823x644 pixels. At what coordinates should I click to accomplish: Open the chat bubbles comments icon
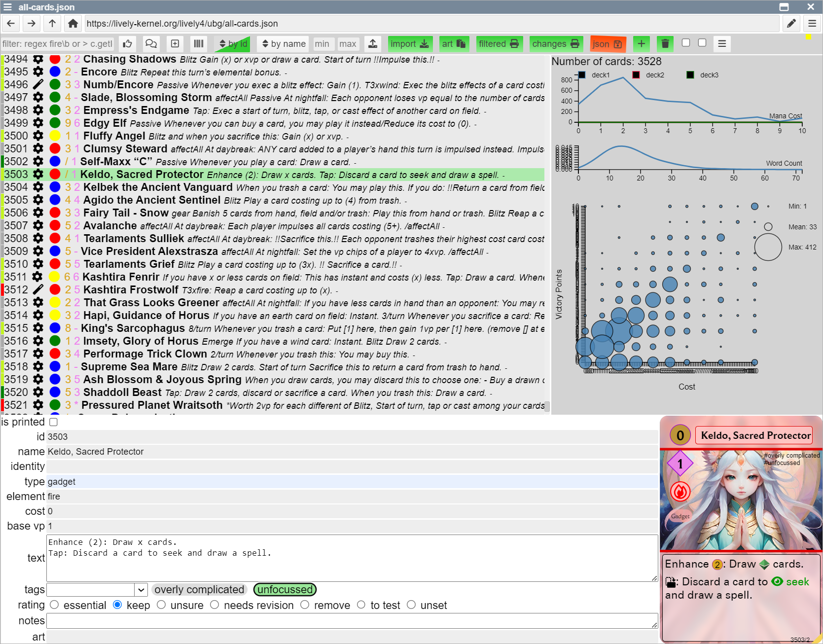coord(151,44)
